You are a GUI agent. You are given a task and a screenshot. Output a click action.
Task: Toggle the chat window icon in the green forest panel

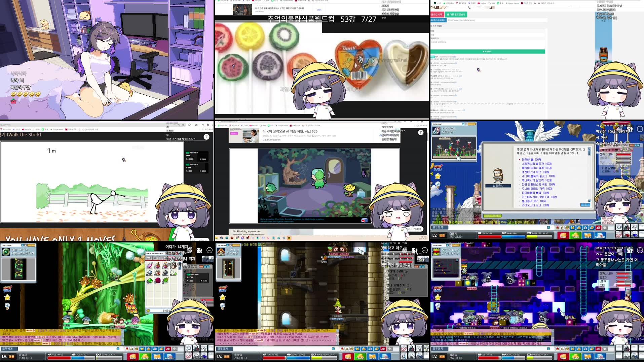tap(118, 349)
